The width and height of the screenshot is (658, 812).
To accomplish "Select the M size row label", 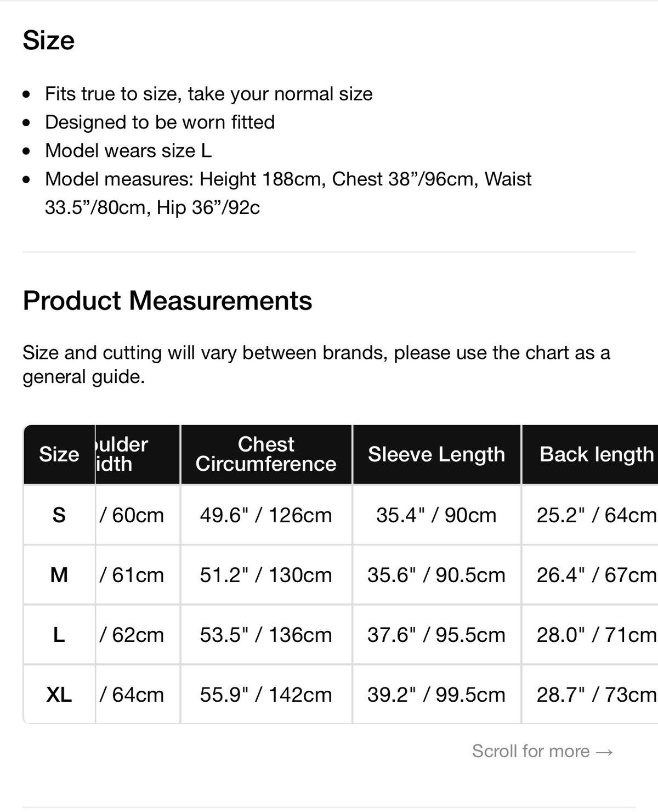I will 59,575.
